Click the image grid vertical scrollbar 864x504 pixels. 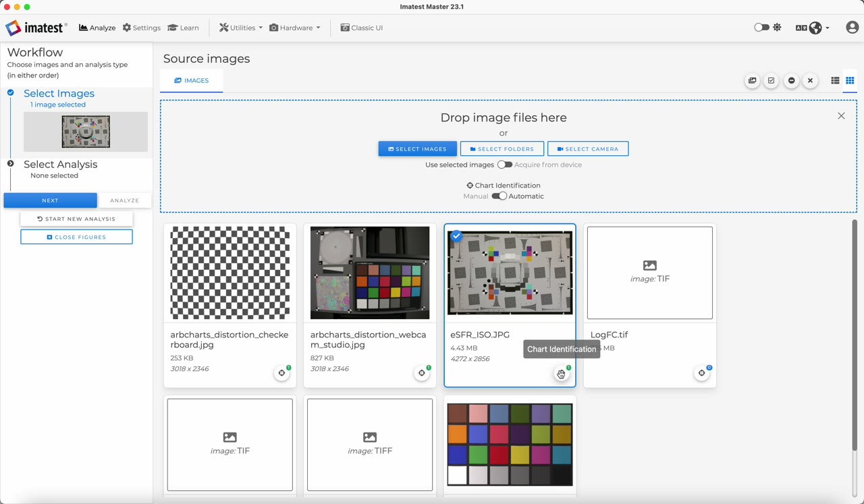855,335
